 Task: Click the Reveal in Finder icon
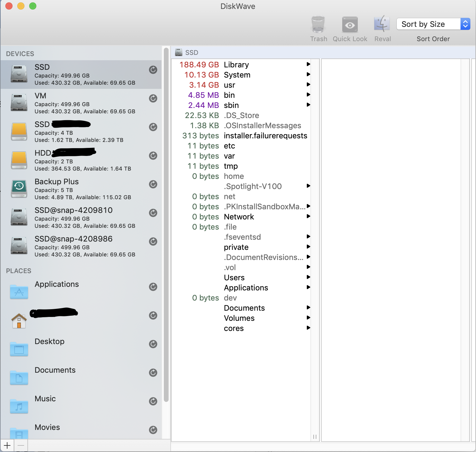(382, 24)
